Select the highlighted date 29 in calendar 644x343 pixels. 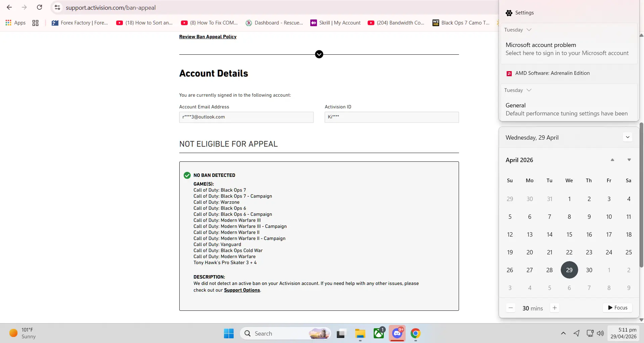coord(569,270)
